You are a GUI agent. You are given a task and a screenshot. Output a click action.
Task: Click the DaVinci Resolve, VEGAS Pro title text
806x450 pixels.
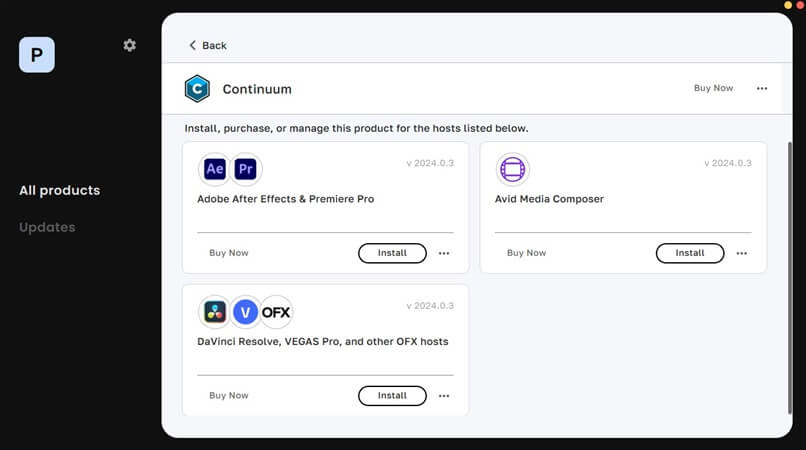click(x=322, y=341)
